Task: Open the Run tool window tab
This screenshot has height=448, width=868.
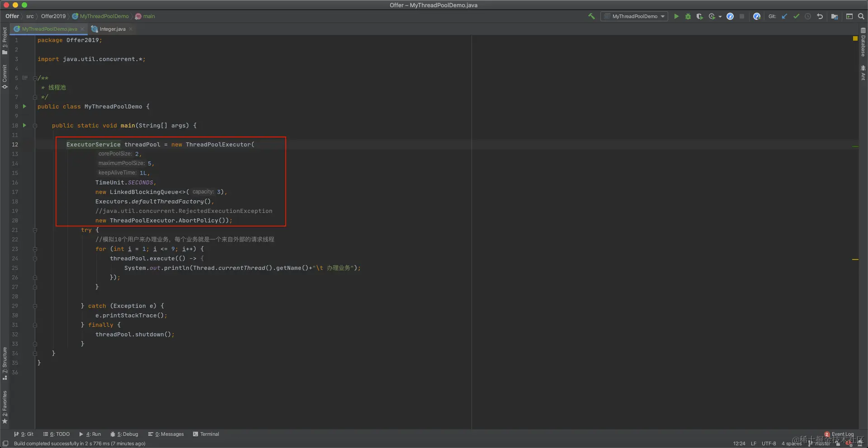Action: click(x=90, y=434)
